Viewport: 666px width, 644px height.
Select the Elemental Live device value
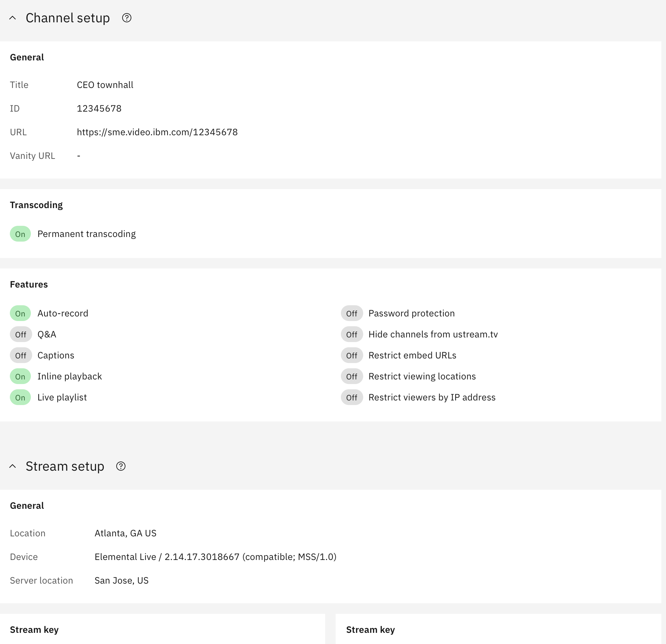[x=215, y=557]
